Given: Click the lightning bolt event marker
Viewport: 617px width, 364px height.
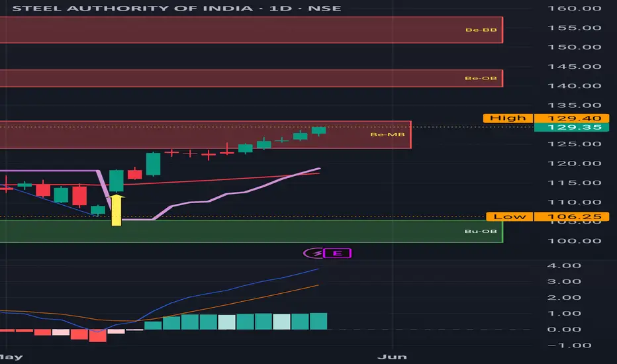Looking at the screenshot, I should (x=314, y=253).
